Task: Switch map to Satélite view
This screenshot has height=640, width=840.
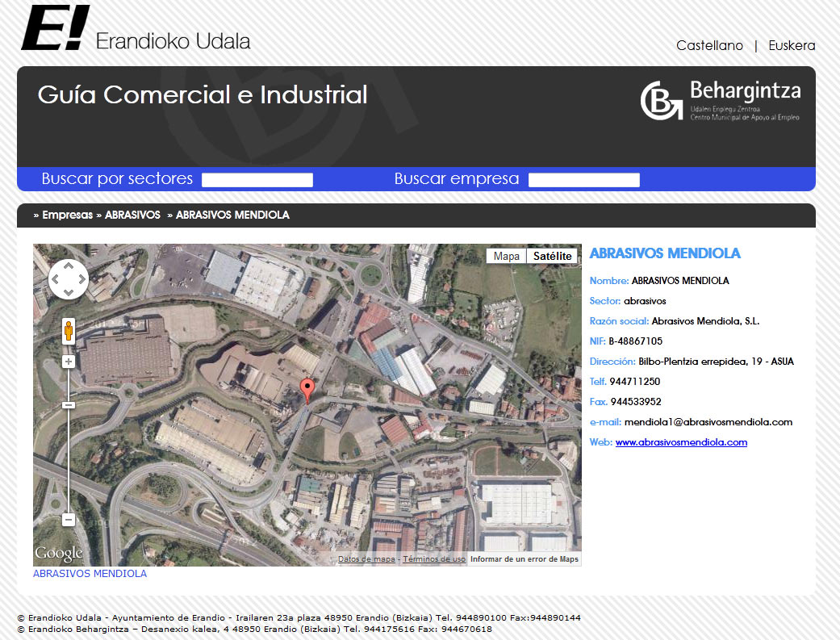Action: point(553,256)
